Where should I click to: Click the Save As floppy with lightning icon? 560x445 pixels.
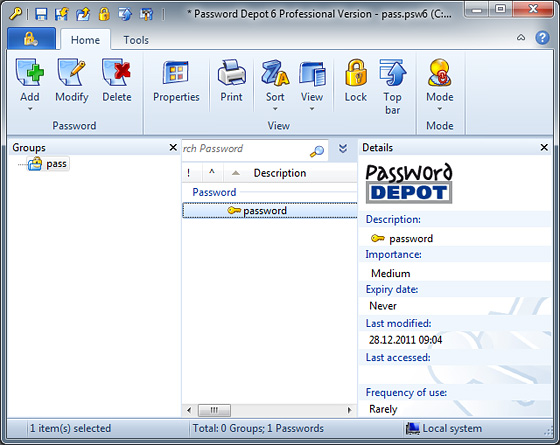tap(62, 14)
